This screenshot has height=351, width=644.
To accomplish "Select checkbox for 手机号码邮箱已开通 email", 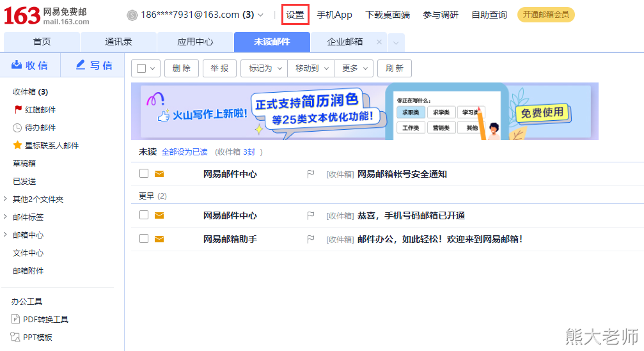I will click(x=144, y=215).
